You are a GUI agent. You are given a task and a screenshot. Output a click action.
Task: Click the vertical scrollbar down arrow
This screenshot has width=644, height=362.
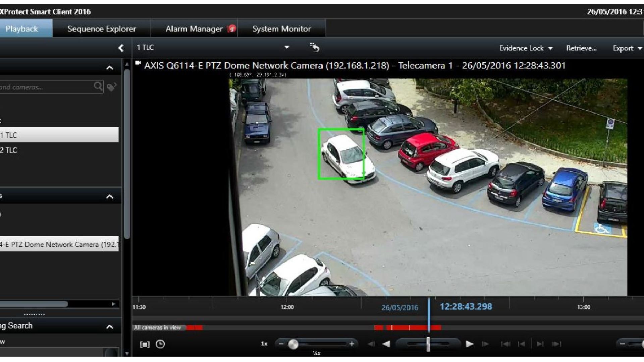(127, 353)
